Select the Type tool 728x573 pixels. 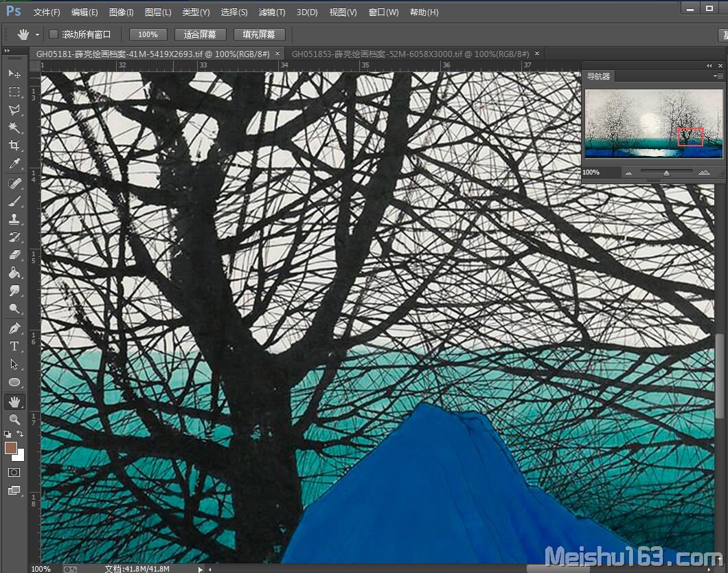pyautogui.click(x=14, y=346)
